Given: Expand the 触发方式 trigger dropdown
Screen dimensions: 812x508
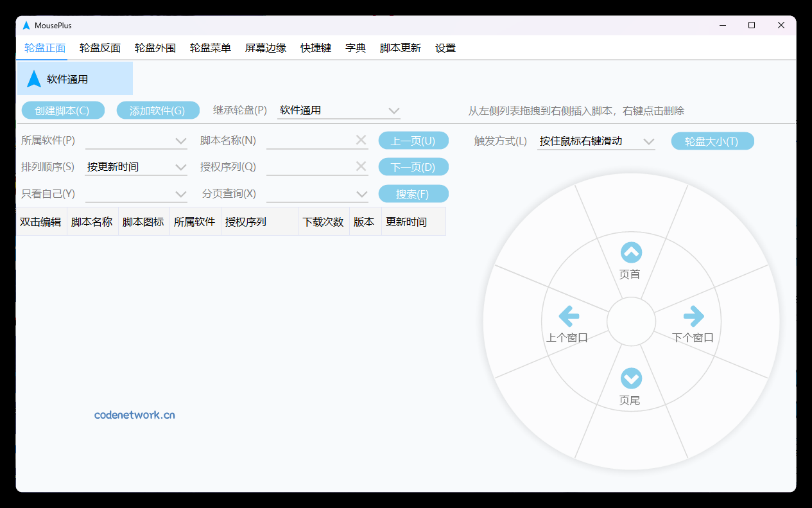Looking at the screenshot, I should [650, 141].
